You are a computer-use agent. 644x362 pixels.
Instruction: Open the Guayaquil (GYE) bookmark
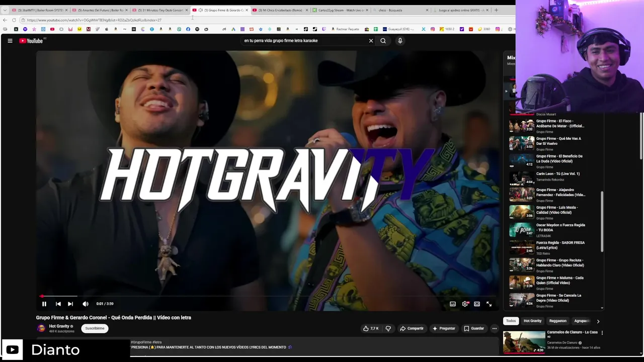pyautogui.click(x=398, y=29)
